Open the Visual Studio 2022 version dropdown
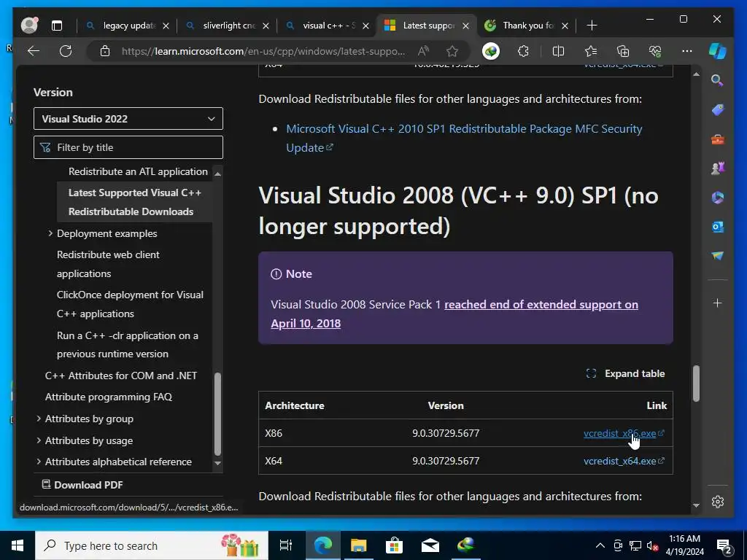 [x=128, y=119]
